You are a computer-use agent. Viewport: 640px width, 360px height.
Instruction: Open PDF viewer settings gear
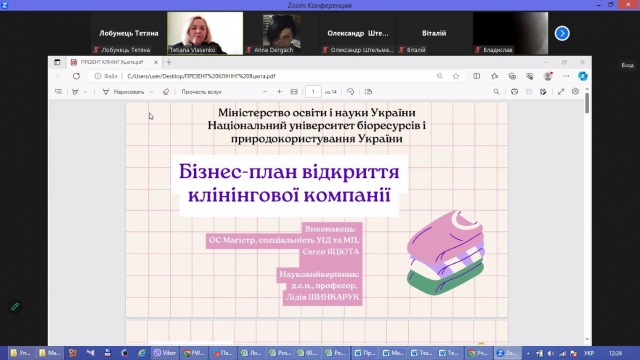(575, 91)
